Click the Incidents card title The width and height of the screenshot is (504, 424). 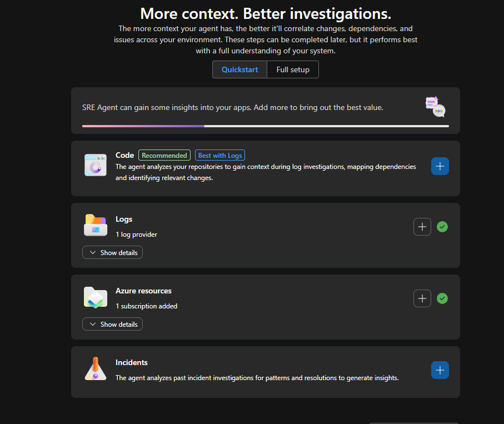coord(132,363)
